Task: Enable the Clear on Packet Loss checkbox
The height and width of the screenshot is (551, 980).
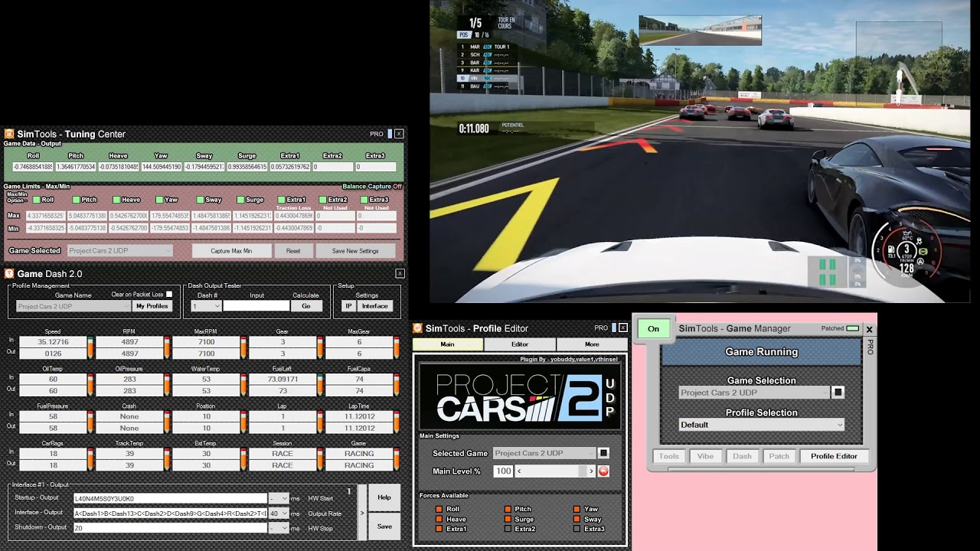Action: coord(169,295)
